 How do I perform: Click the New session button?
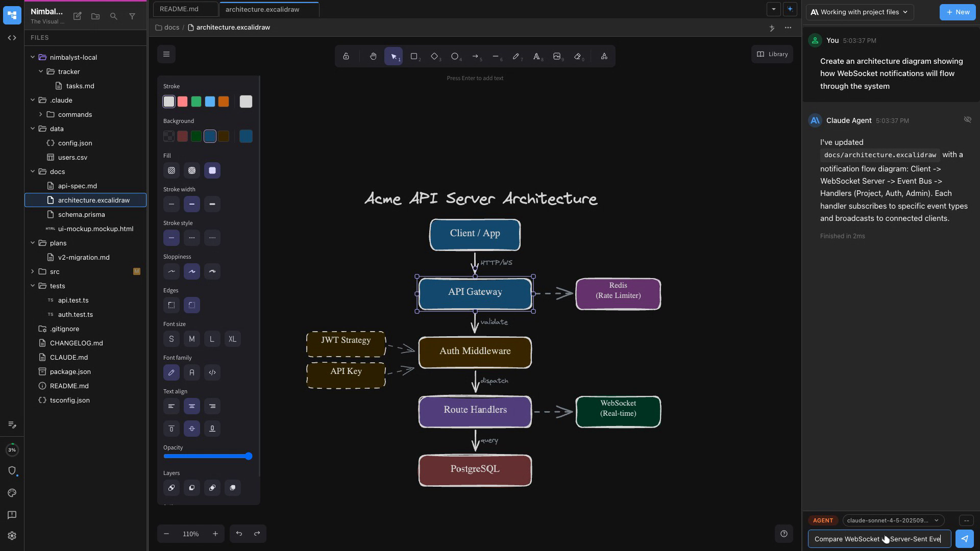tap(958, 12)
